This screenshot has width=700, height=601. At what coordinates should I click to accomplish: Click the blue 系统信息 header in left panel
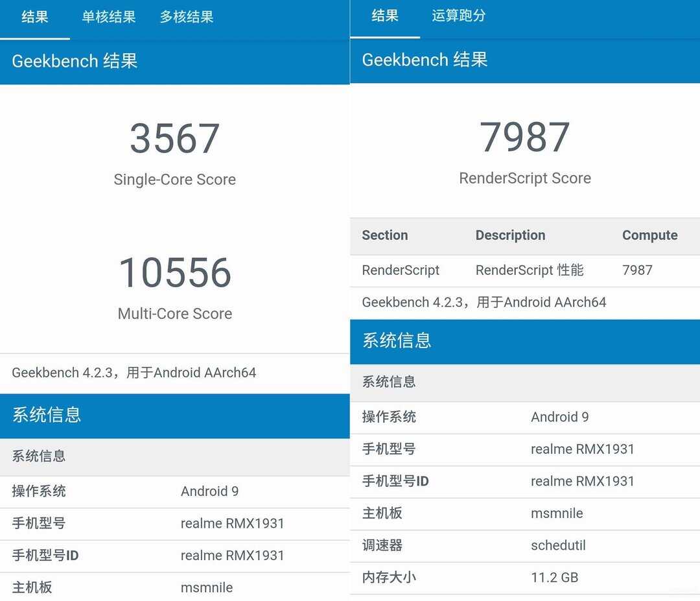coord(47,415)
